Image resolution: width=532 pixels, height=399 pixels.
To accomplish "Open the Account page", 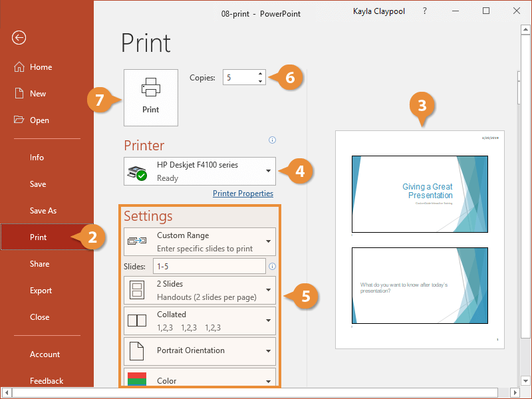I will point(45,354).
